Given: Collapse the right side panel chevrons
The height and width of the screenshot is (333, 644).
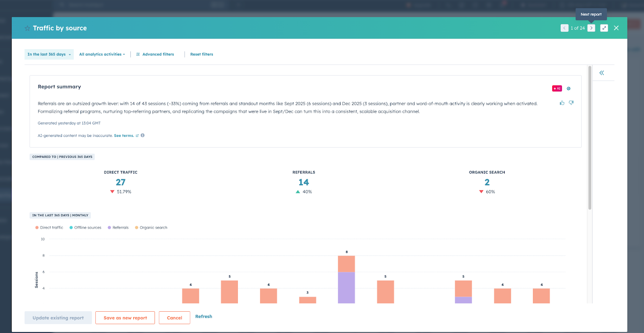Looking at the screenshot, I should pyautogui.click(x=602, y=73).
